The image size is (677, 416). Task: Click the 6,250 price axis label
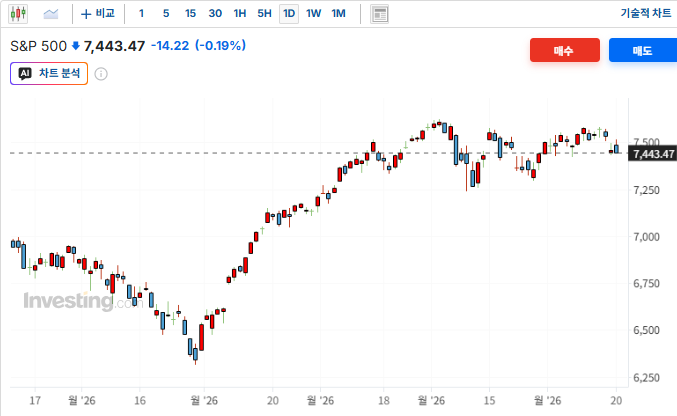coord(646,378)
